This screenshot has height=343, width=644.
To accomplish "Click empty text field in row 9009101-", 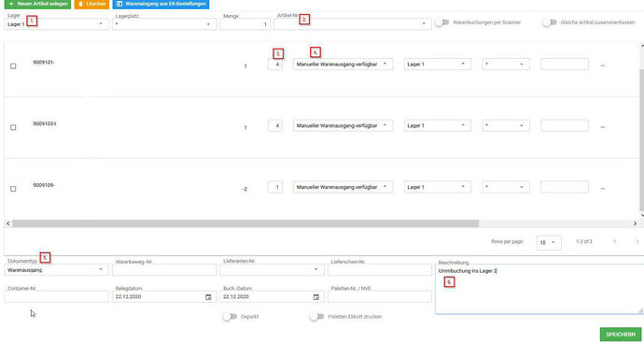I will (565, 64).
